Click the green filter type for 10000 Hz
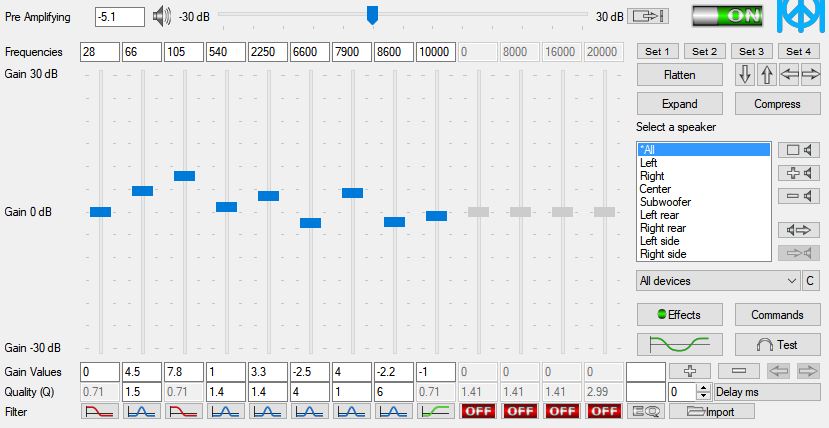 coord(435,411)
